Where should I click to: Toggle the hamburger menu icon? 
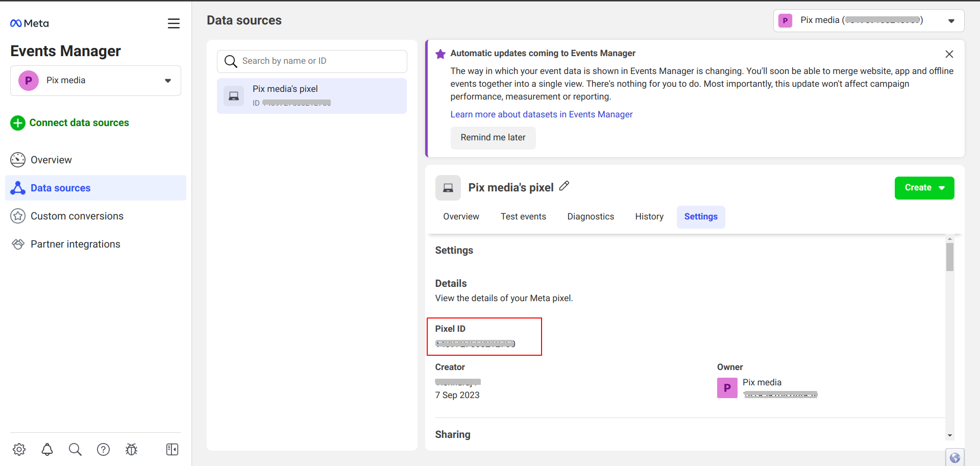(174, 23)
